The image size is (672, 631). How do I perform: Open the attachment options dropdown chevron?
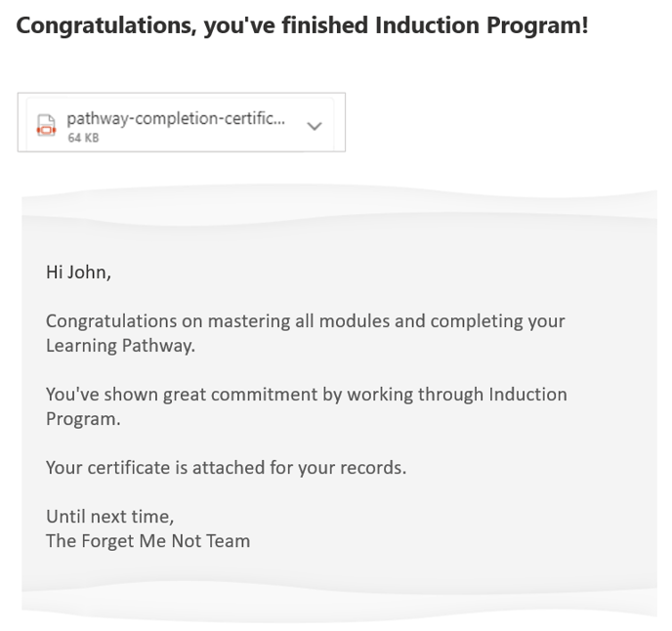314,126
